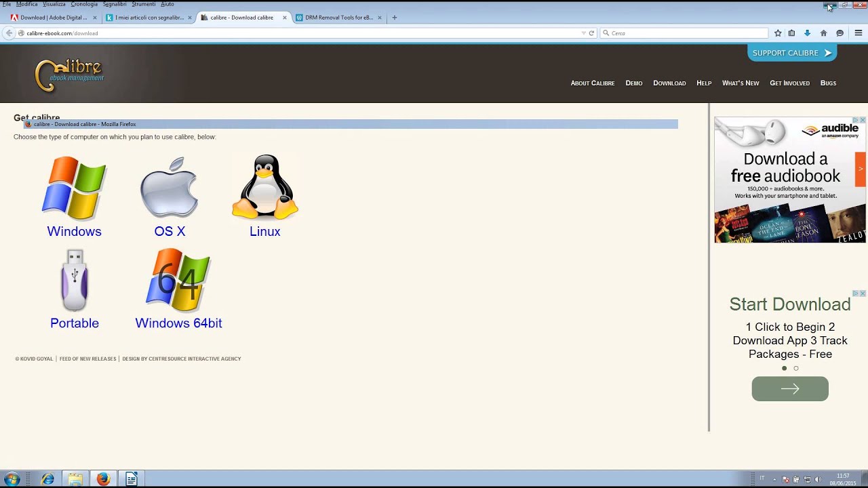Open LibreOffice Writer taskbar icon
Viewport: 868px width, 488px height.
pos(132,479)
